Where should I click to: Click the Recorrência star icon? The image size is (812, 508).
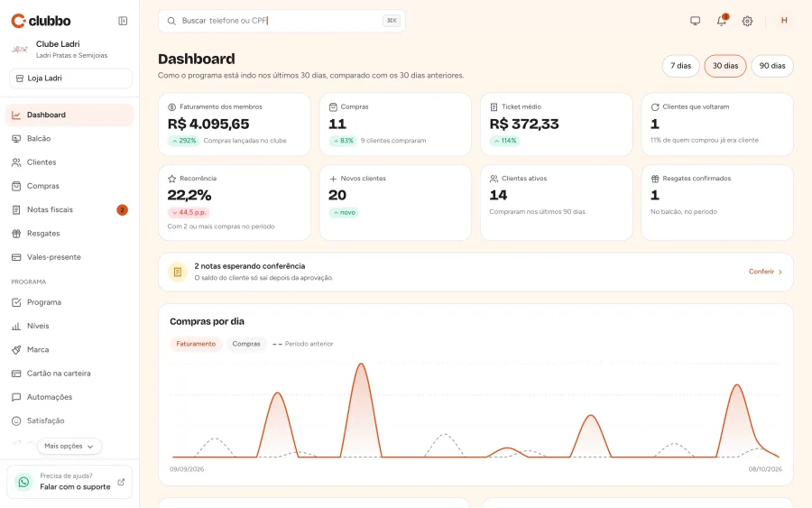tap(172, 179)
